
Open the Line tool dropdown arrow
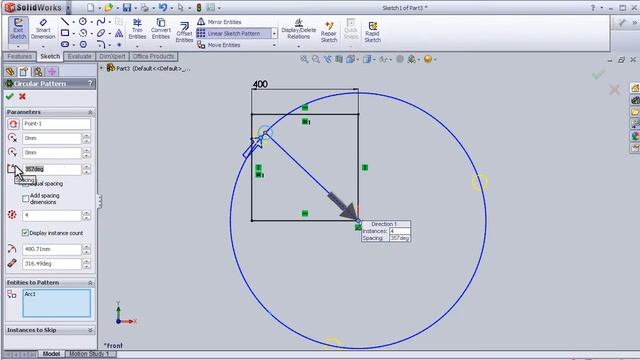(x=73, y=22)
